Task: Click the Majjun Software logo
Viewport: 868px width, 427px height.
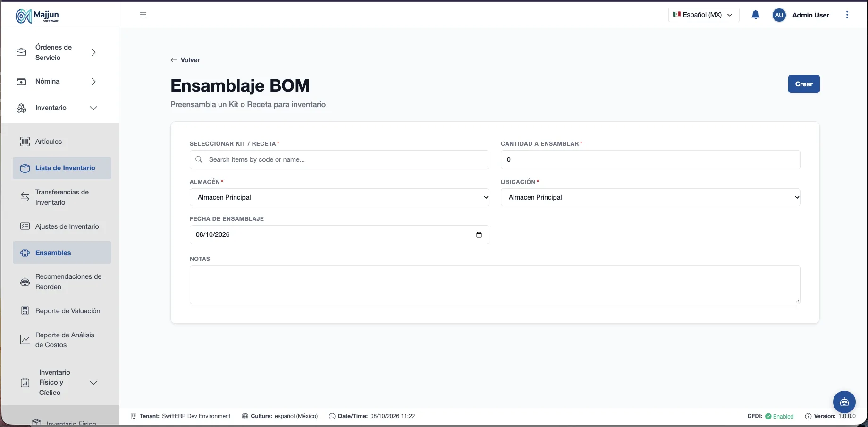Action: [37, 16]
